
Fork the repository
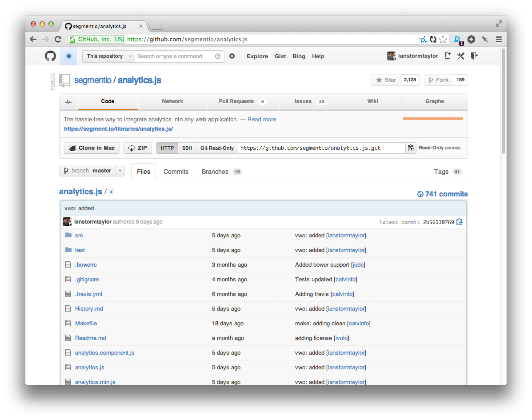point(439,80)
